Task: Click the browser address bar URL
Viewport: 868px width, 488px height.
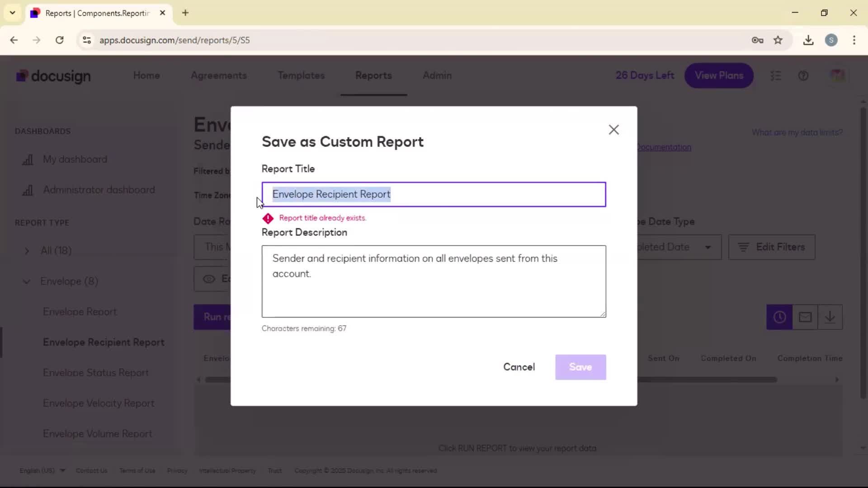Action: click(175, 40)
